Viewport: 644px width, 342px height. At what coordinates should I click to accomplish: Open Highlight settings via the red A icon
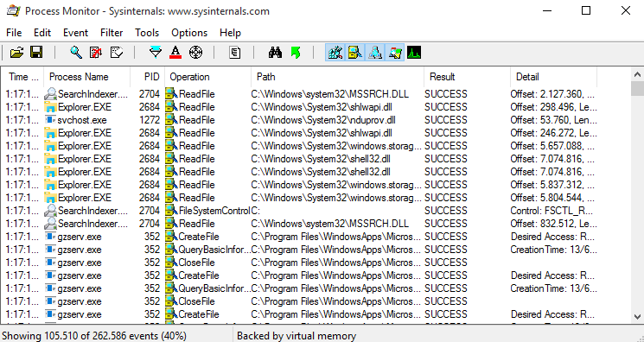[175, 53]
